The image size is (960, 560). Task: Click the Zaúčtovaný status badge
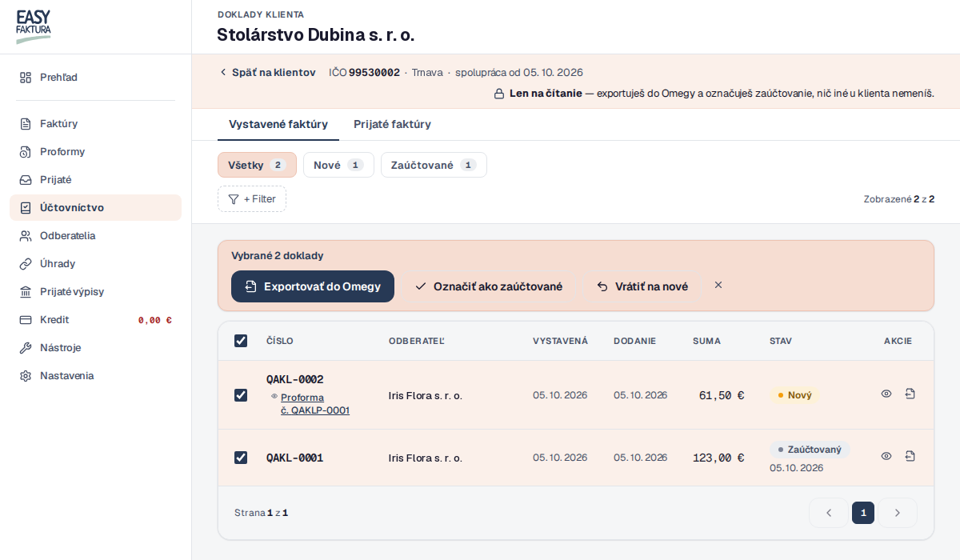click(x=810, y=450)
